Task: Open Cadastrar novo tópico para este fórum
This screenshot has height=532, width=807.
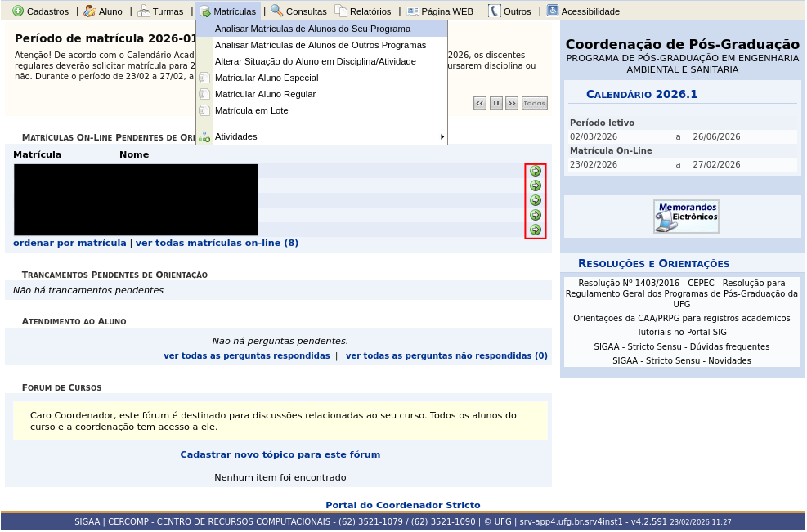Action: point(280,454)
